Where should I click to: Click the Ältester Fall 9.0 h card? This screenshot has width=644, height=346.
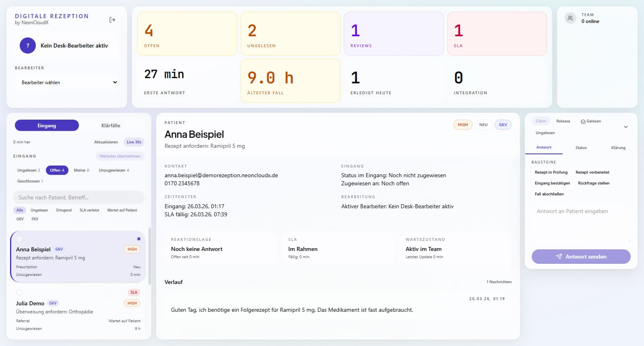tap(291, 81)
